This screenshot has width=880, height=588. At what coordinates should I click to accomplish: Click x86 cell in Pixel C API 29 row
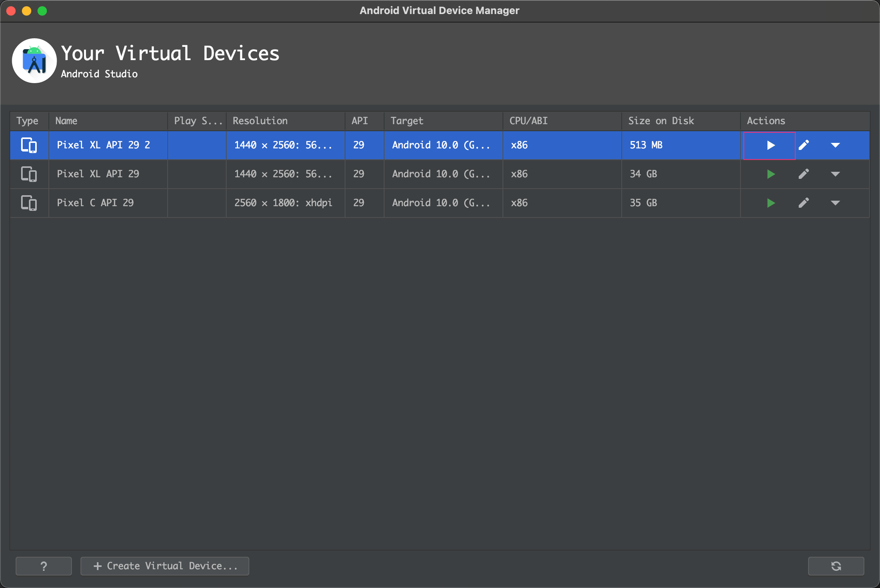pyautogui.click(x=562, y=203)
